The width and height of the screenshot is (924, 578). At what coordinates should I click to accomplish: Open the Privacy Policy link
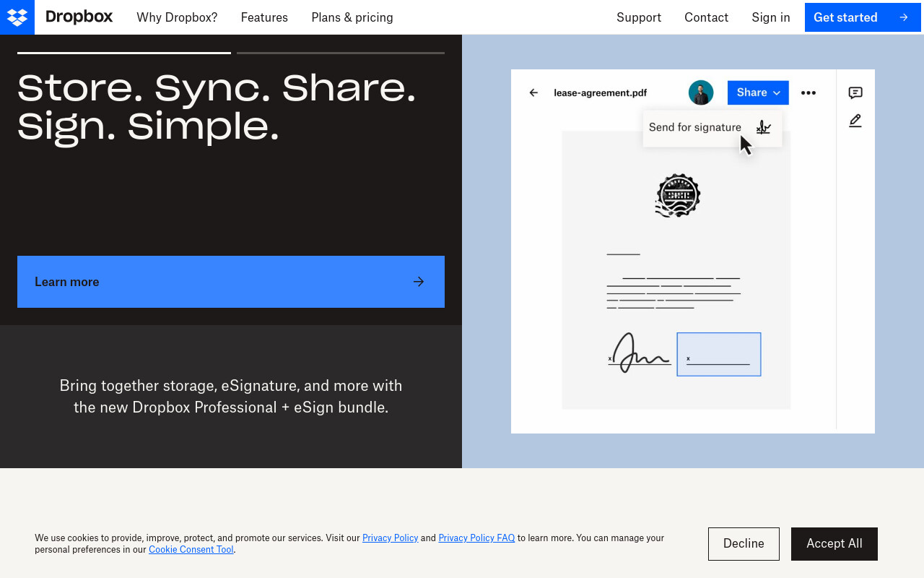coord(390,538)
